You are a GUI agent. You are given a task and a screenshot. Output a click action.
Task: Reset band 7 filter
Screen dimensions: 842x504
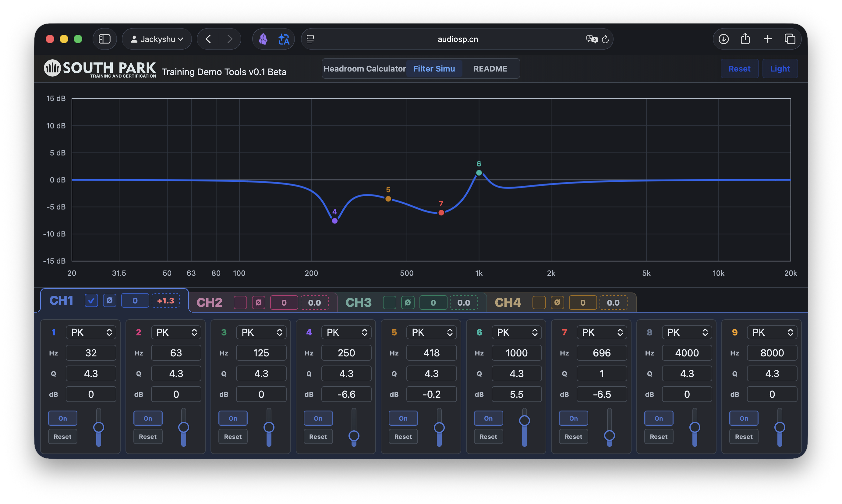573,436
